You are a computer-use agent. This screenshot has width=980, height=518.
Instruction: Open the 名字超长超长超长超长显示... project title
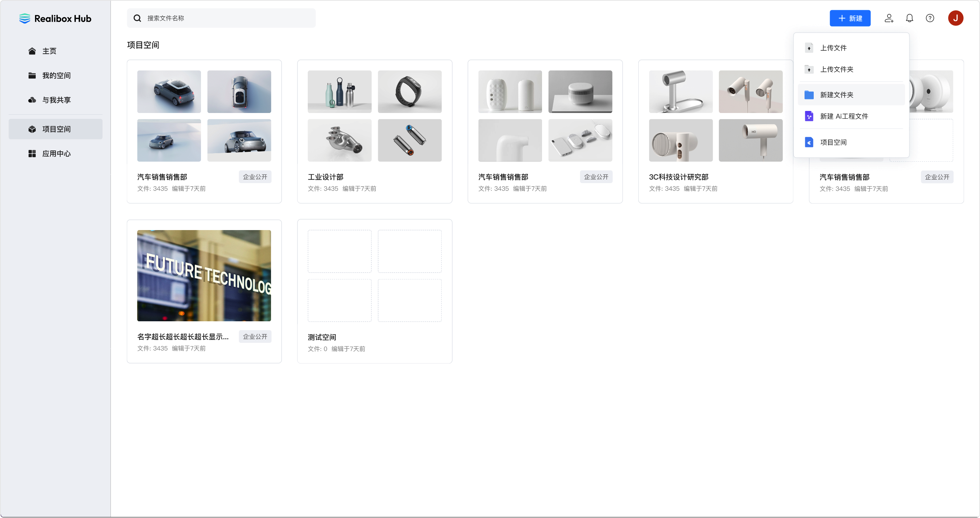[183, 337]
